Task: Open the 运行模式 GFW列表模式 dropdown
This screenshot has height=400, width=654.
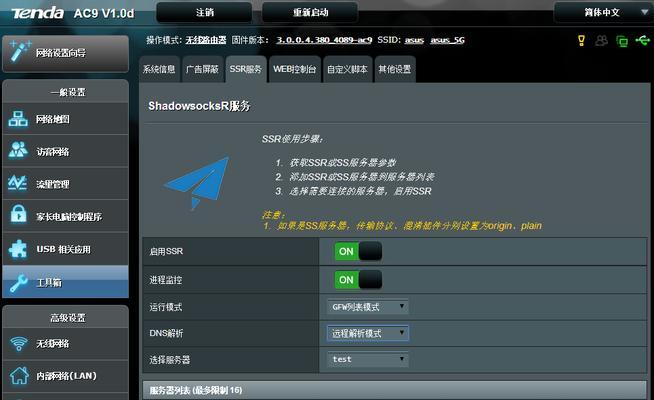Action: click(367, 307)
